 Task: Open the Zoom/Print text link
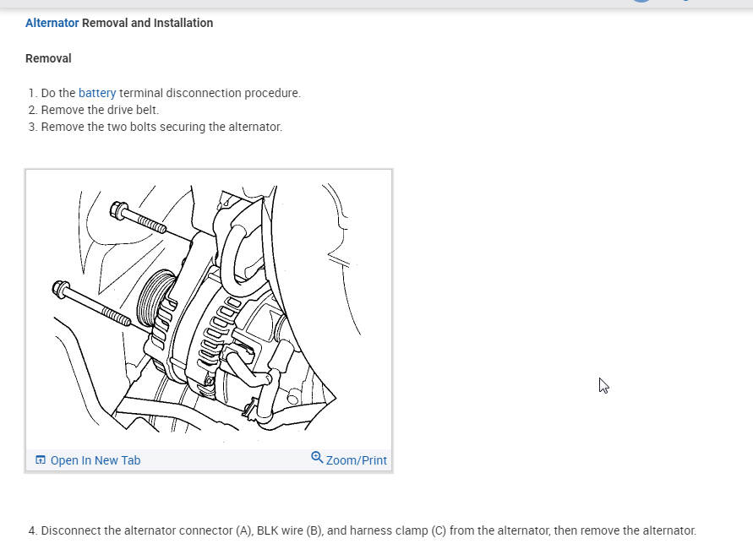[357, 460]
